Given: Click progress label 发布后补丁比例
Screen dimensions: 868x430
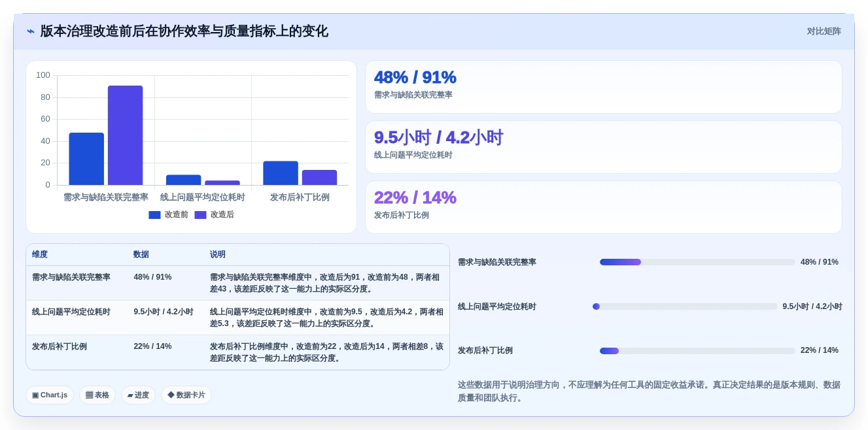Looking at the screenshot, I should (485, 351).
